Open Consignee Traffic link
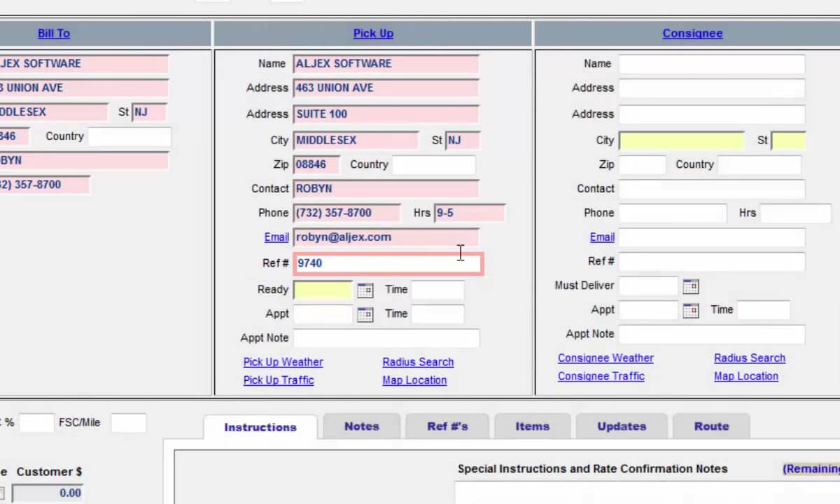The image size is (840, 504). pyautogui.click(x=601, y=376)
